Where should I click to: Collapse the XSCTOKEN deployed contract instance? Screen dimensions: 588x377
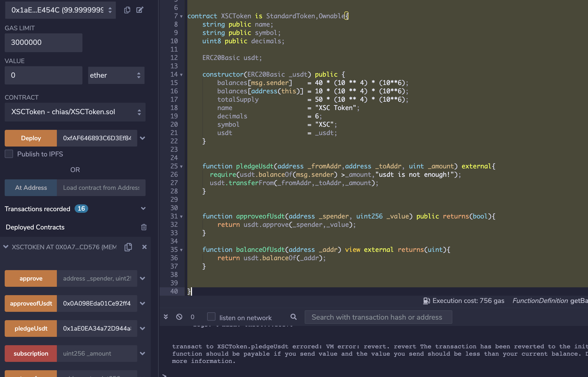[6, 247]
